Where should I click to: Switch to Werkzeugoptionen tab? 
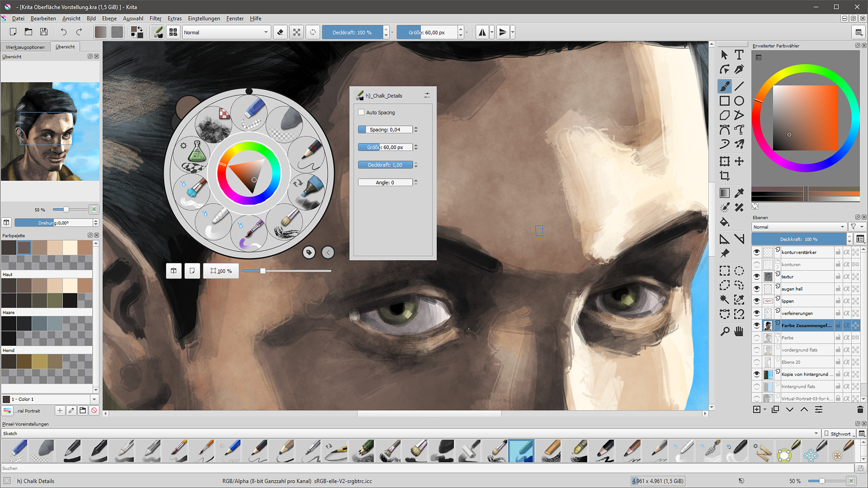tap(25, 47)
